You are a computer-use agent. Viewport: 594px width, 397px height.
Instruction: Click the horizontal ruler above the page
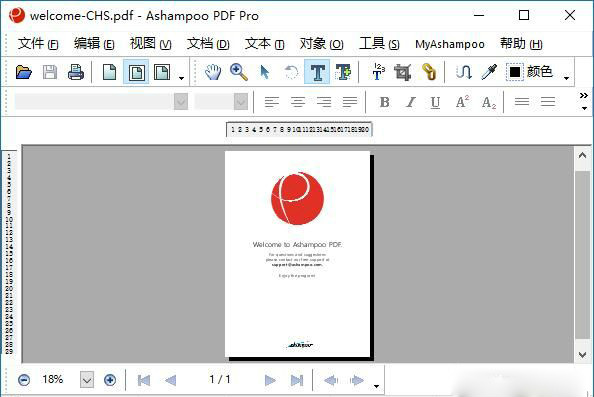299,129
